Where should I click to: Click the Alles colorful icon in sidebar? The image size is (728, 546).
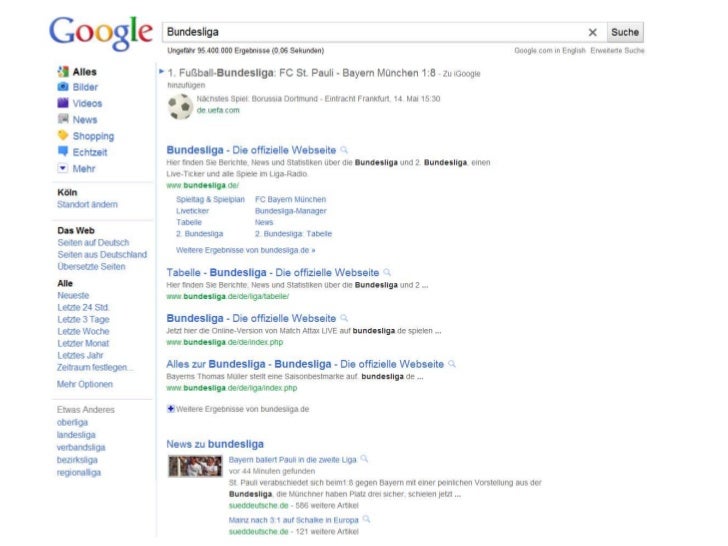63,72
